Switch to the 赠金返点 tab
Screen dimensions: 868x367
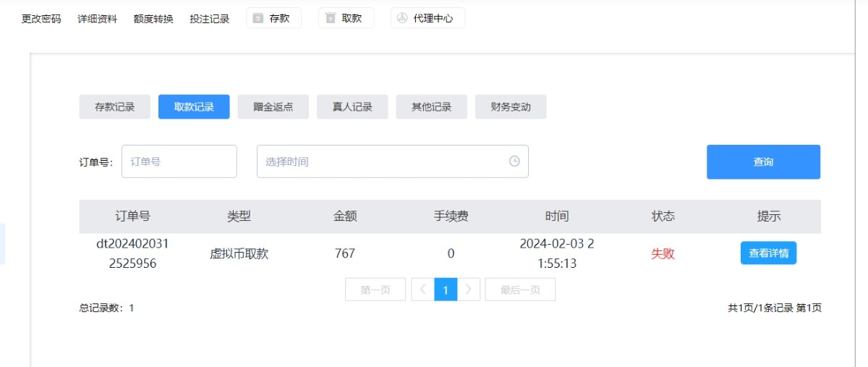tap(273, 107)
